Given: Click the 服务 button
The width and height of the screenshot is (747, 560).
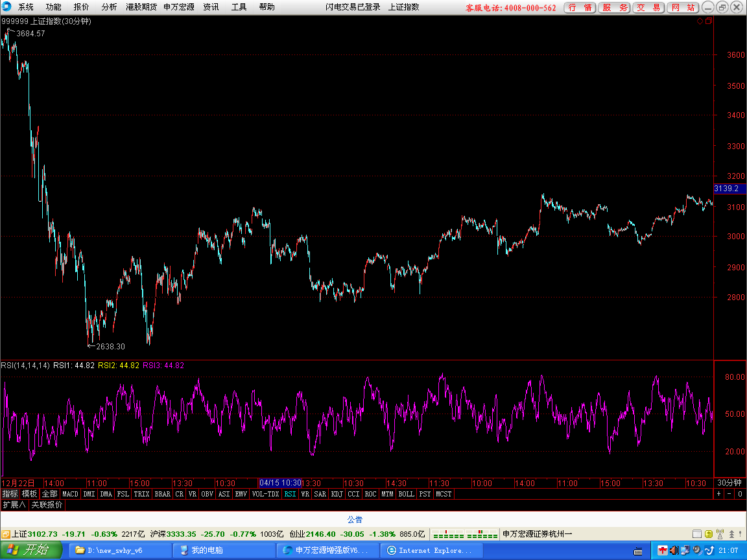Looking at the screenshot, I should (615, 8).
